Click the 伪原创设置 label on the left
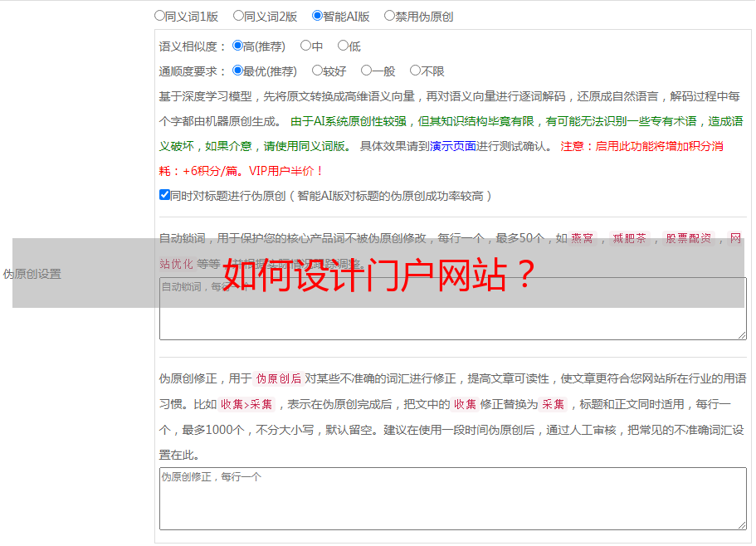This screenshot has height=546, width=756. [32, 274]
